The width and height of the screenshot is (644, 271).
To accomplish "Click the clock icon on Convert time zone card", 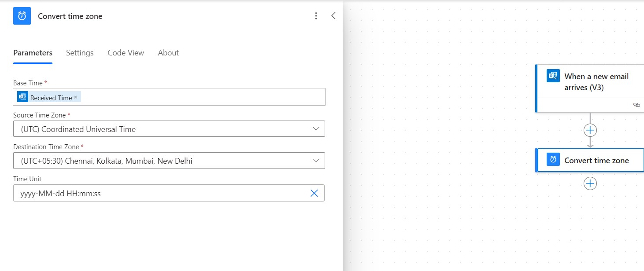I will point(553,160).
